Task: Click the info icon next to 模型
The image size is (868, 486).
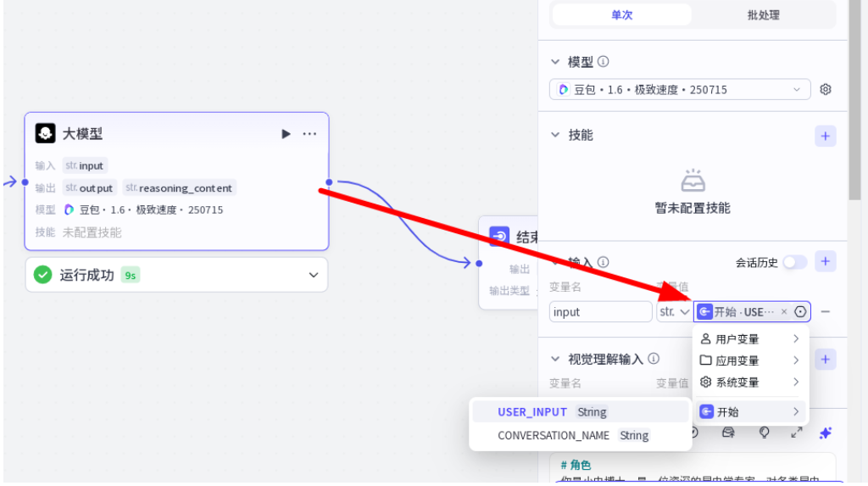Action: [603, 62]
